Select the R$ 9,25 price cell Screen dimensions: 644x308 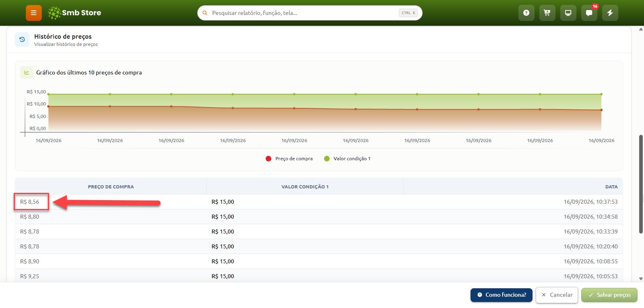[x=30, y=276]
